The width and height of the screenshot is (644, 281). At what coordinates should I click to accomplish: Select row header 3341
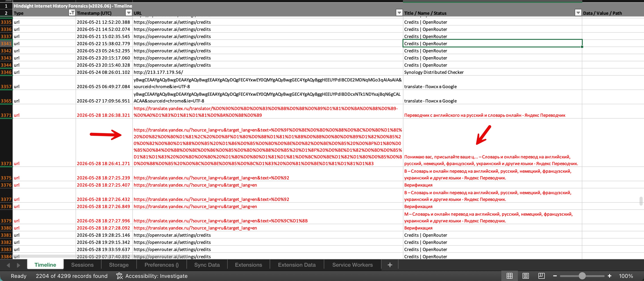click(x=6, y=44)
